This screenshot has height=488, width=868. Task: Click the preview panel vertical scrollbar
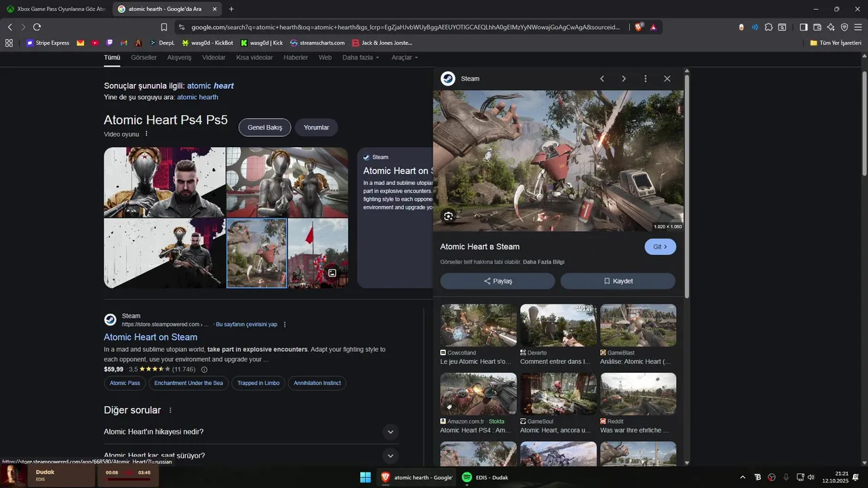click(x=687, y=186)
